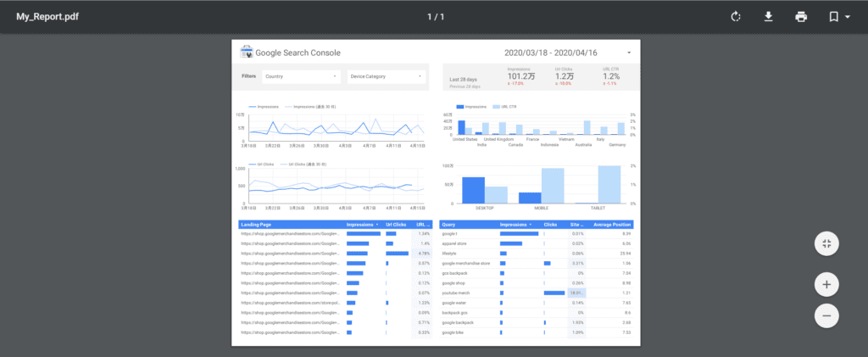Image resolution: width=868 pixels, height=357 pixels.
Task: Click the Indonesia country label
Action: (x=549, y=145)
